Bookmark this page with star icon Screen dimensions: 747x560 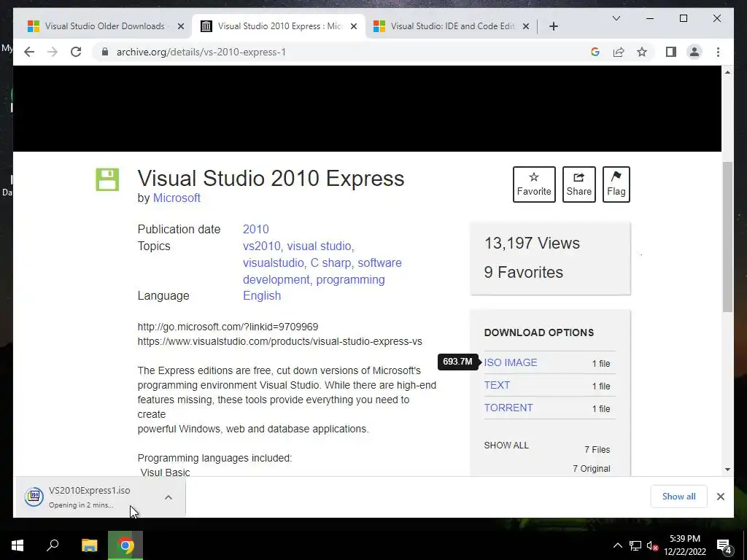642,52
